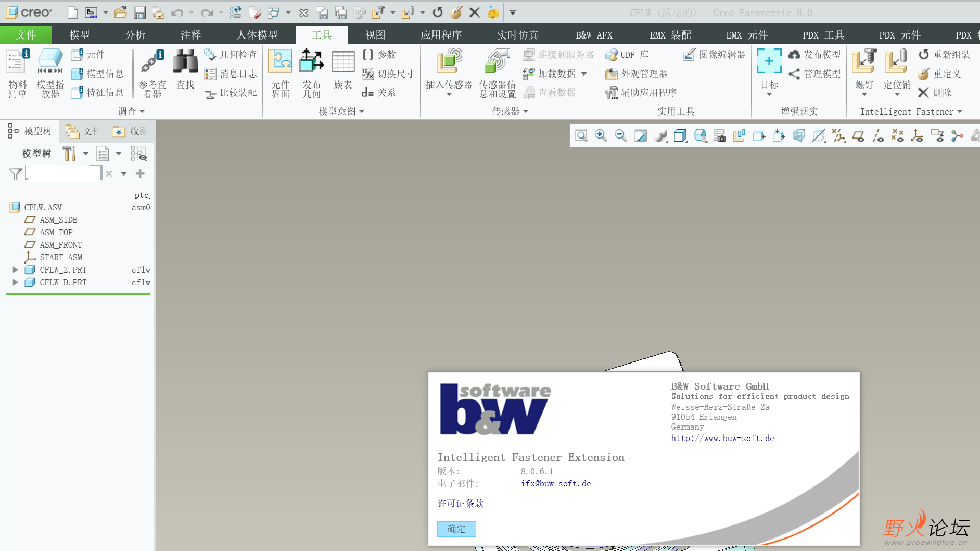Open the quick access toolbar customize arrow
The width and height of the screenshot is (980, 551).
513,12
